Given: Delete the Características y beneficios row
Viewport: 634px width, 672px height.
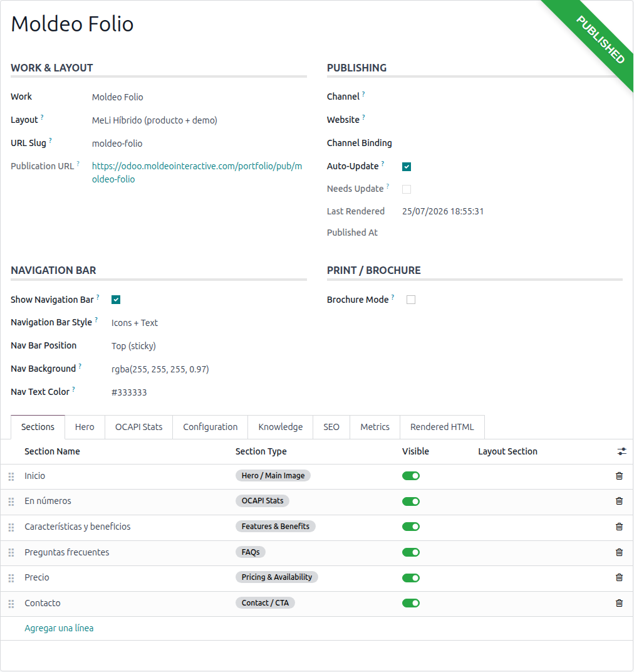Looking at the screenshot, I should [x=619, y=527].
